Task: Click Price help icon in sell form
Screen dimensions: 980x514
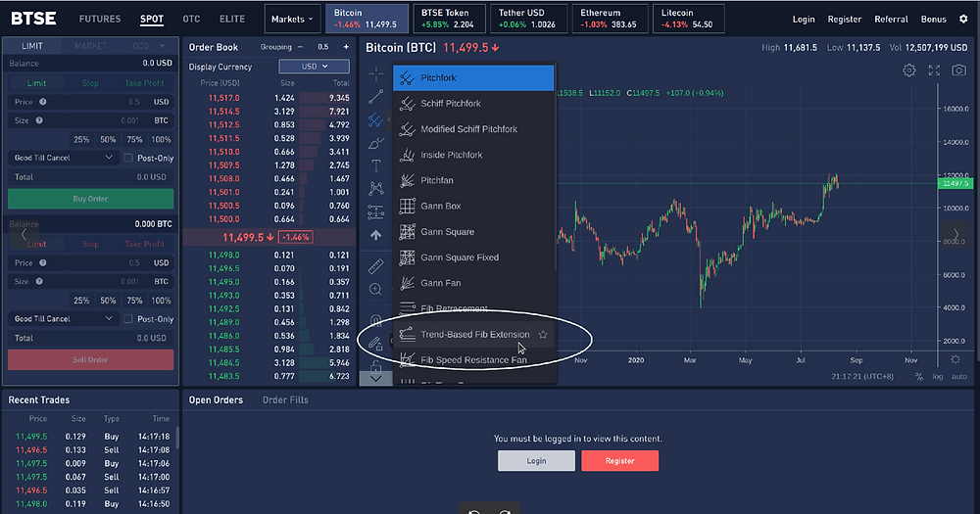Action: click(x=43, y=263)
